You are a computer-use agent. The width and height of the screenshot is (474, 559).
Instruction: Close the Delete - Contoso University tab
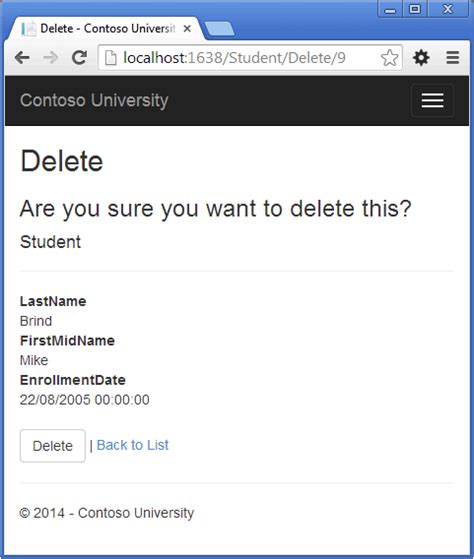coord(187,29)
